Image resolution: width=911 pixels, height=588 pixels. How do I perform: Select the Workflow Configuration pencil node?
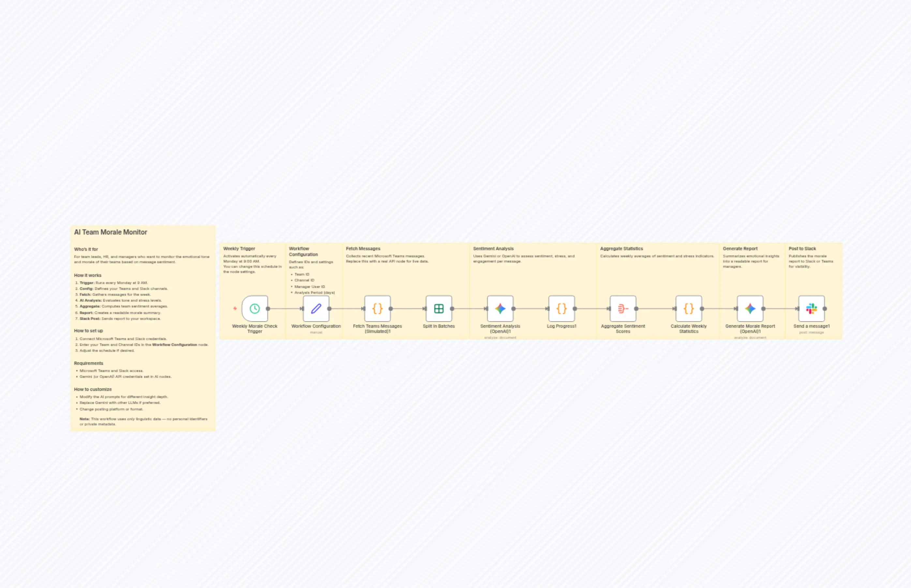click(316, 308)
